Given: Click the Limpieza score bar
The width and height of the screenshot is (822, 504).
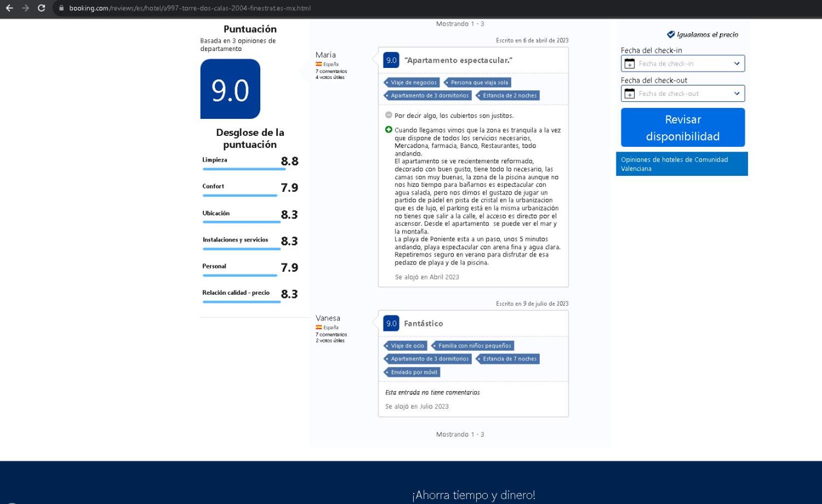Looking at the screenshot, I should (244, 169).
